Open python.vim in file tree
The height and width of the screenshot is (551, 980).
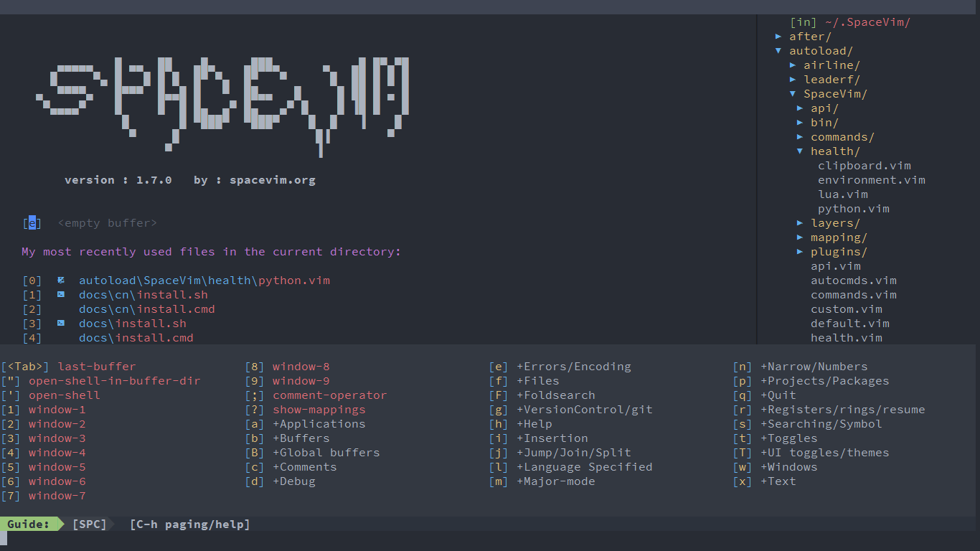pyautogui.click(x=854, y=209)
